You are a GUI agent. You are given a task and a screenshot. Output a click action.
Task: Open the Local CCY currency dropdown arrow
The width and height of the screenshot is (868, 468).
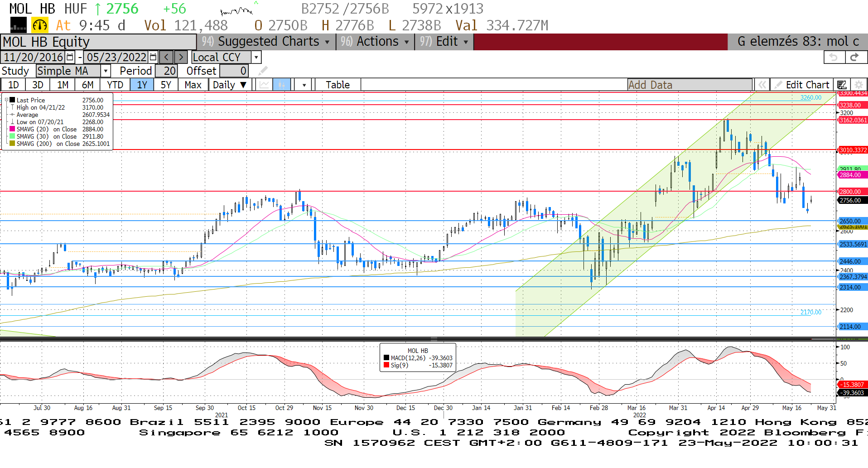coord(256,57)
